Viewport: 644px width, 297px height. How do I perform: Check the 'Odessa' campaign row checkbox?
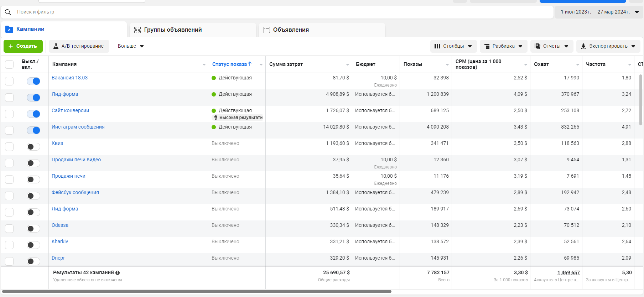(x=9, y=229)
